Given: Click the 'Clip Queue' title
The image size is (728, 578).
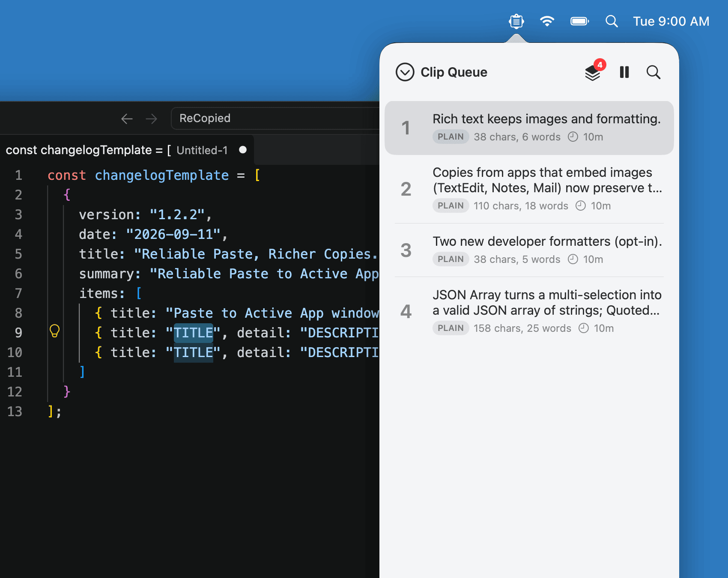Looking at the screenshot, I should point(454,72).
